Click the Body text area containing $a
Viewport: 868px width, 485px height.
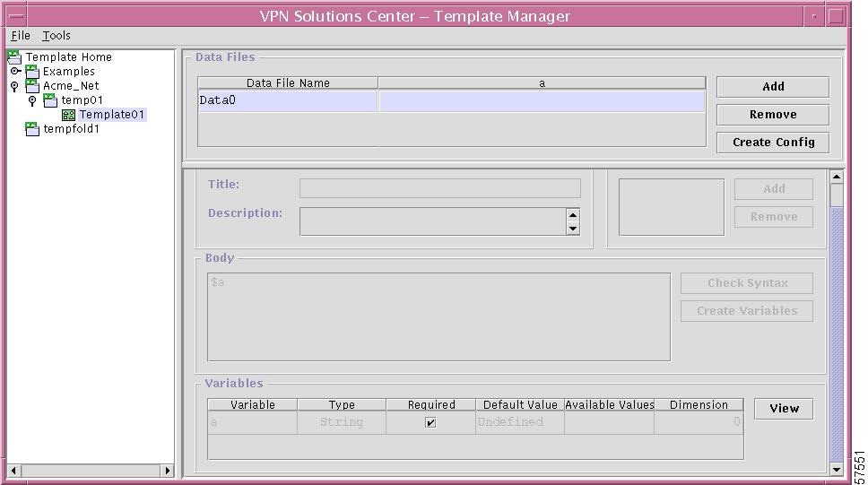click(x=439, y=316)
